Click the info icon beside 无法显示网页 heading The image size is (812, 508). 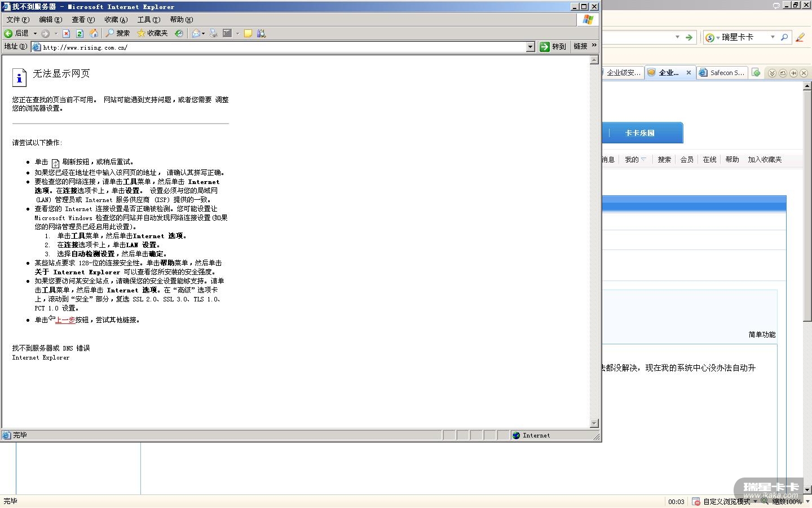[x=19, y=77]
